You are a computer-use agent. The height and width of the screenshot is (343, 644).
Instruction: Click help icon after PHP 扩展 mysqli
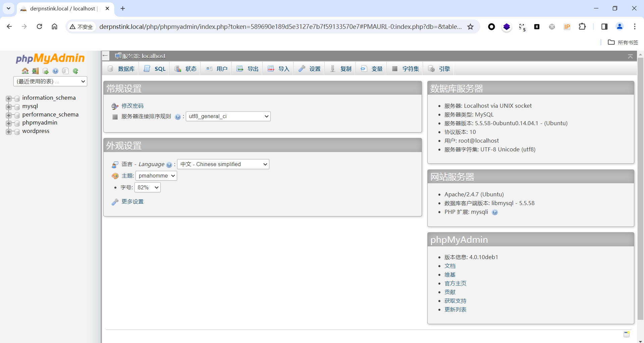pos(495,212)
